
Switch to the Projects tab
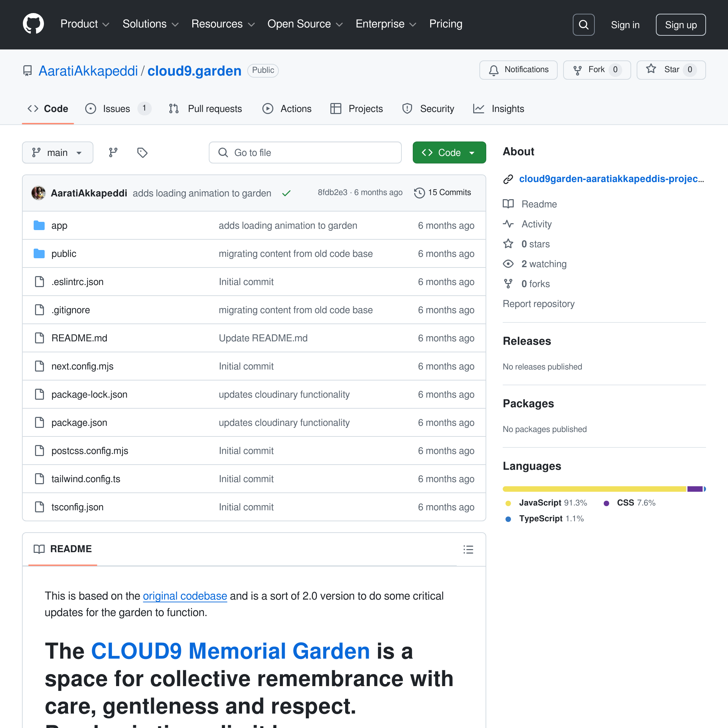click(x=356, y=109)
